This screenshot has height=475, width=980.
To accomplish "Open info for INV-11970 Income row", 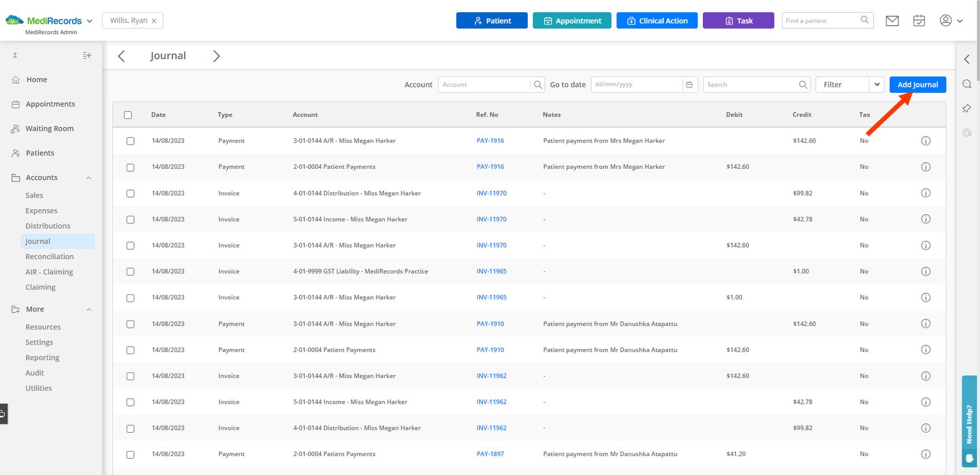I will pyautogui.click(x=926, y=219).
